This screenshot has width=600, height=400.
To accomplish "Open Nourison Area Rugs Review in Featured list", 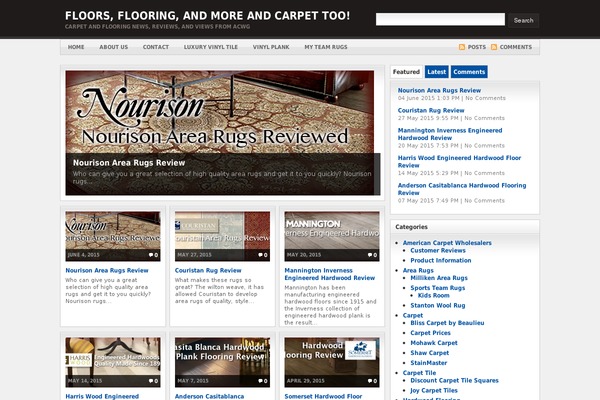I will (439, 90).
